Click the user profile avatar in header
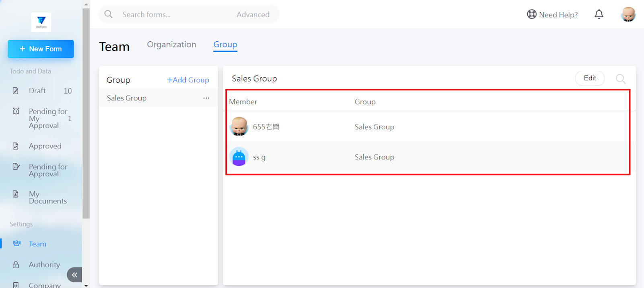Viewport: 644px width, 288px height. pyautogui.click(x=628, y=14)
